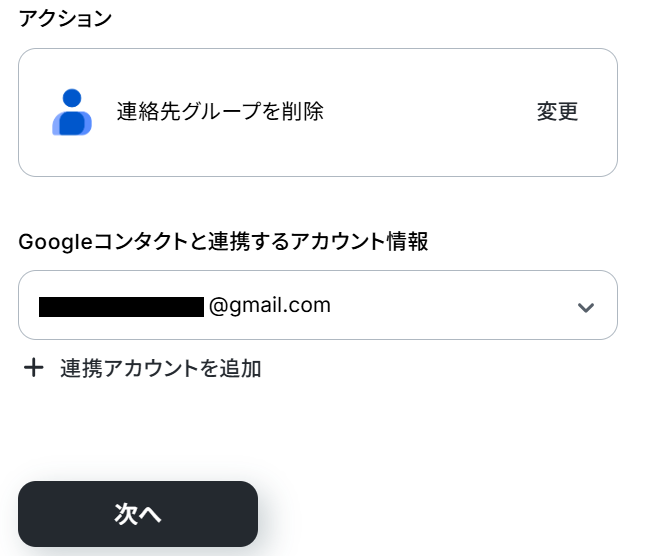This screenshot has width=666, height=556.
Task: Click empty area of the account combo box
Action: 450,305
